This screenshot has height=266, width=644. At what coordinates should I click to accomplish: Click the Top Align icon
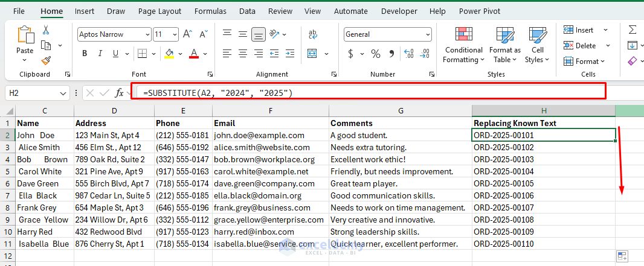tap(227, 34)
